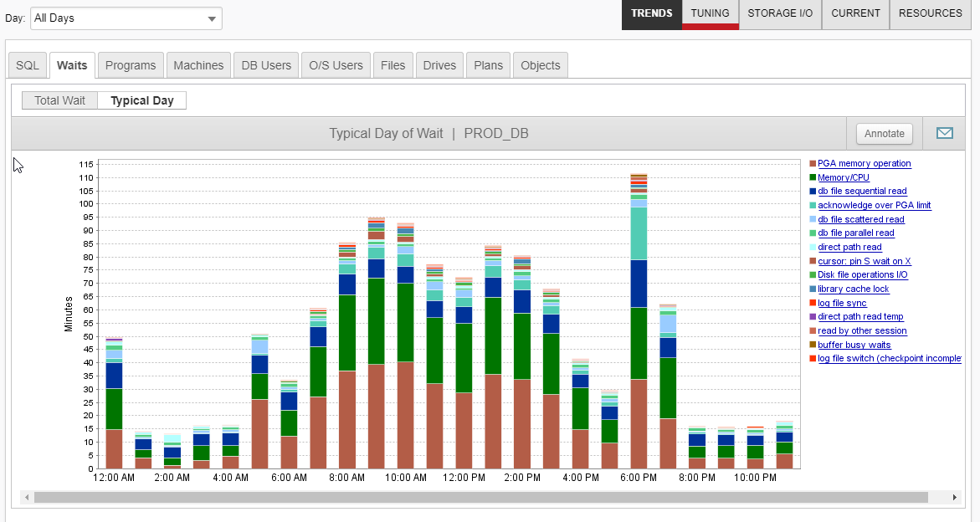Click log file switch (checkpoint incomplete) link
Image resolution: width=980 pixels, height=522 pixels.
[890, 358]
